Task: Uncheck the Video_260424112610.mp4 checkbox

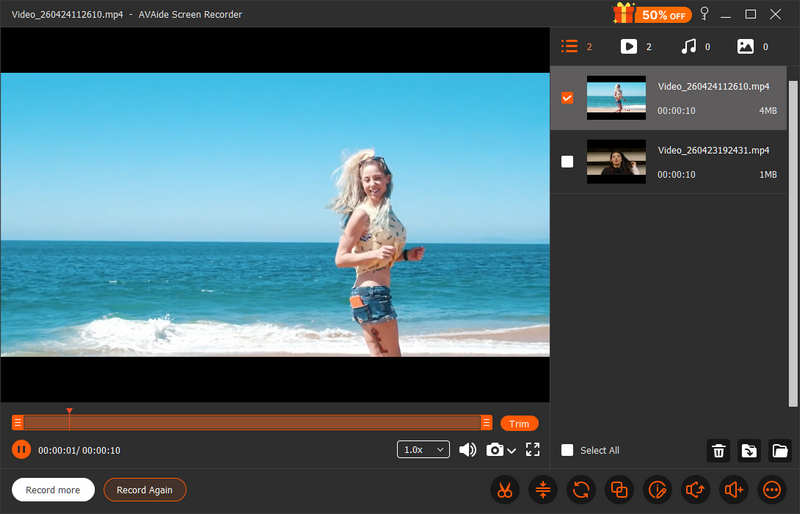Action: [x=567, y=98]
